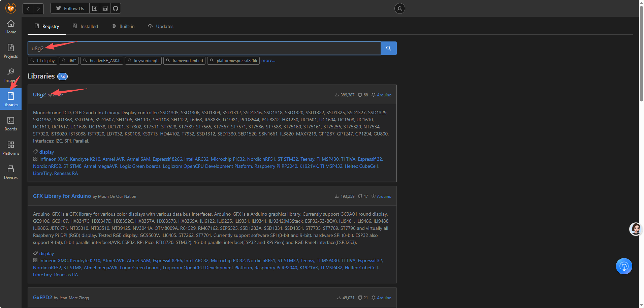Click the '193,259' download count text
Image resolution: width=644 pixels, height=308 pixels.
pos(348,196)
